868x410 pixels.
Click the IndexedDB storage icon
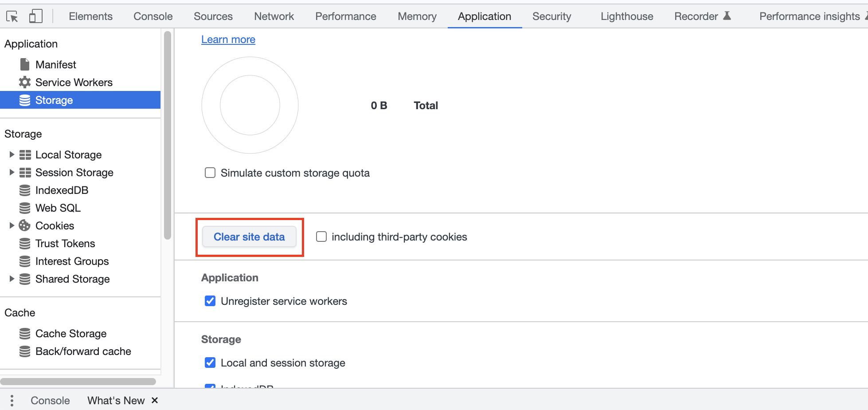25,190
